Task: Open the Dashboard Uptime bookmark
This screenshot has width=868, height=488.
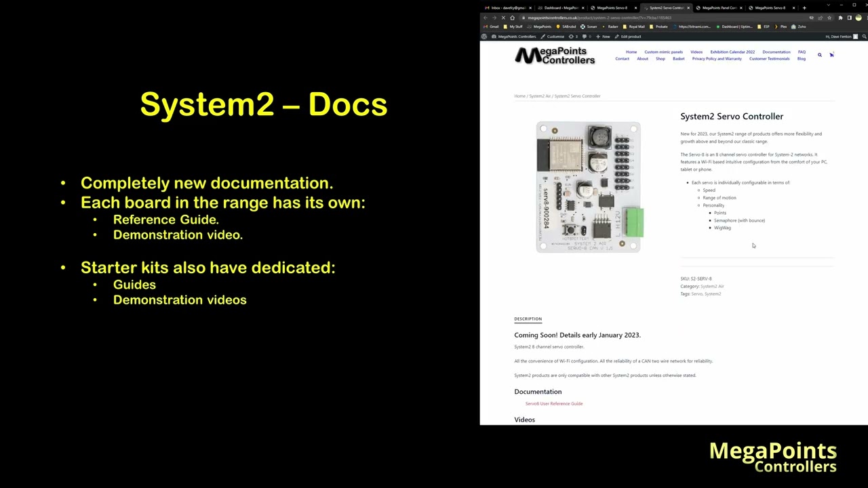Action: point(733,26)
